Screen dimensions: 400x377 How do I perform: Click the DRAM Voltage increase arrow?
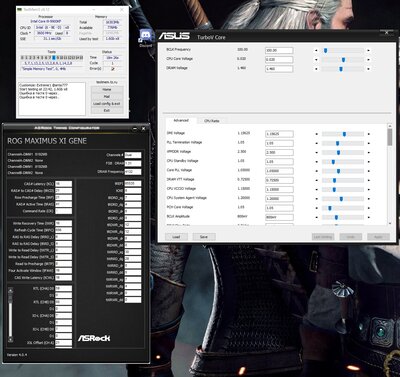(369, 69)
